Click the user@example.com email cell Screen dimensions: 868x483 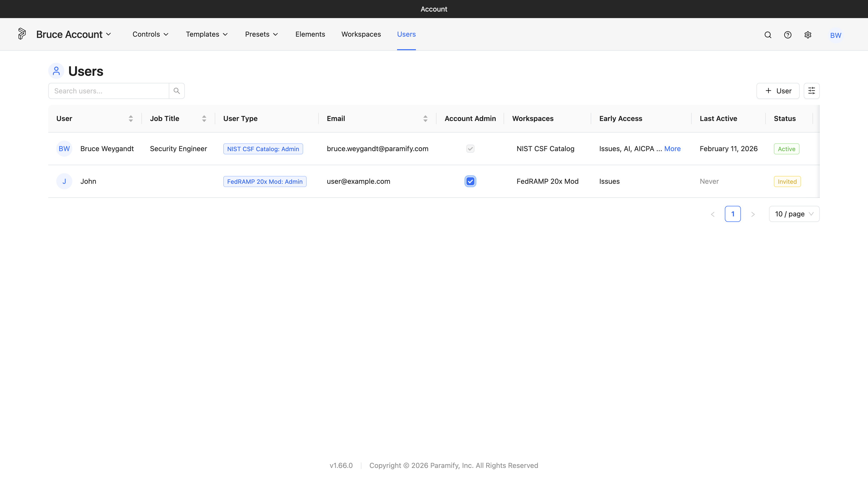[x=358, y=181]
